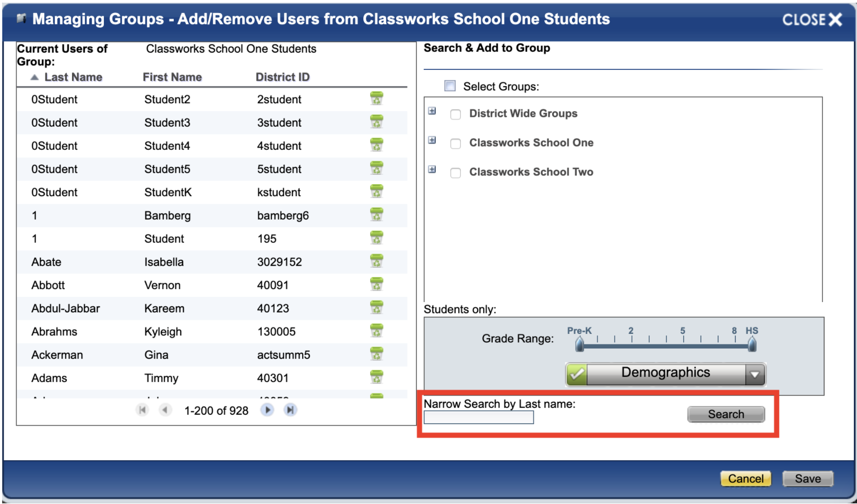Click the Narrow Search by Last name field
857x504 pixels.
[479, 417]
